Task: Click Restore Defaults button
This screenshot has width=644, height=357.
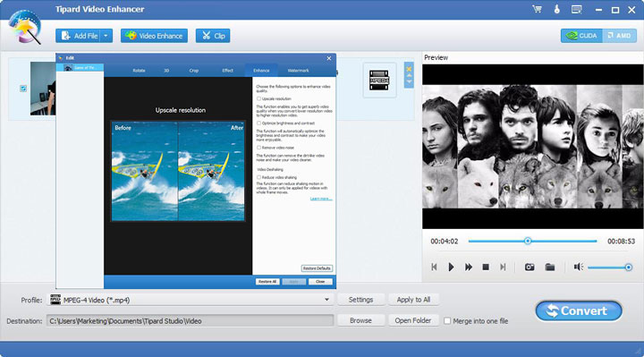Action: click(317, 268)
